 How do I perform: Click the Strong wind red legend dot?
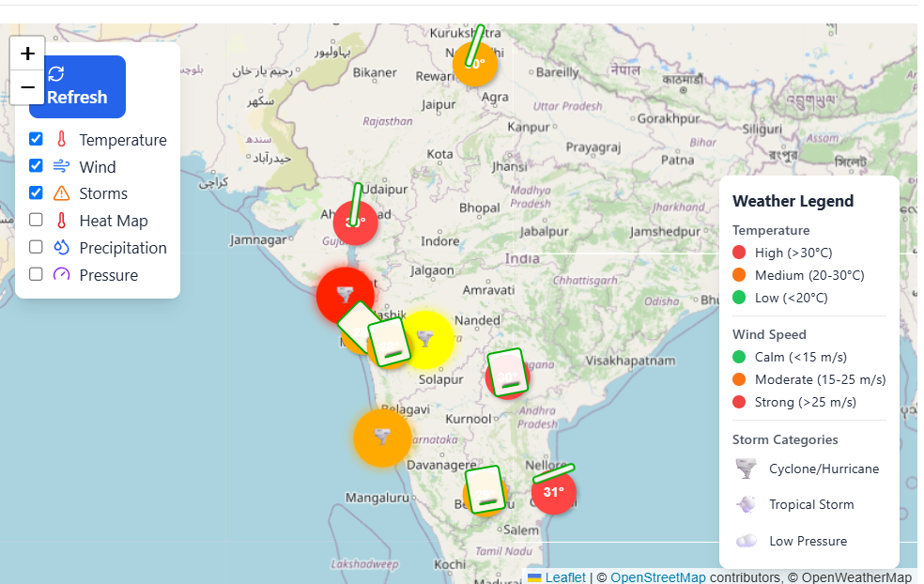[x=739, y=402]
